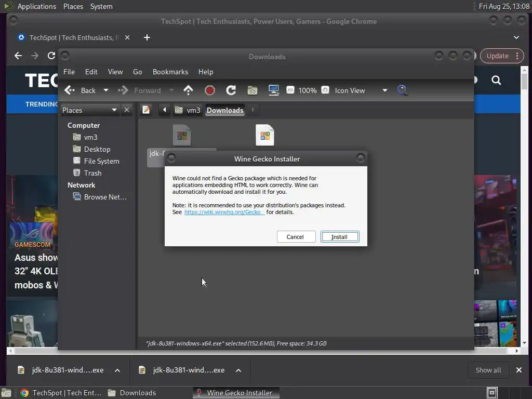Open the Edit menu
This screenshot has width=532, height=399.
(91, 72)
